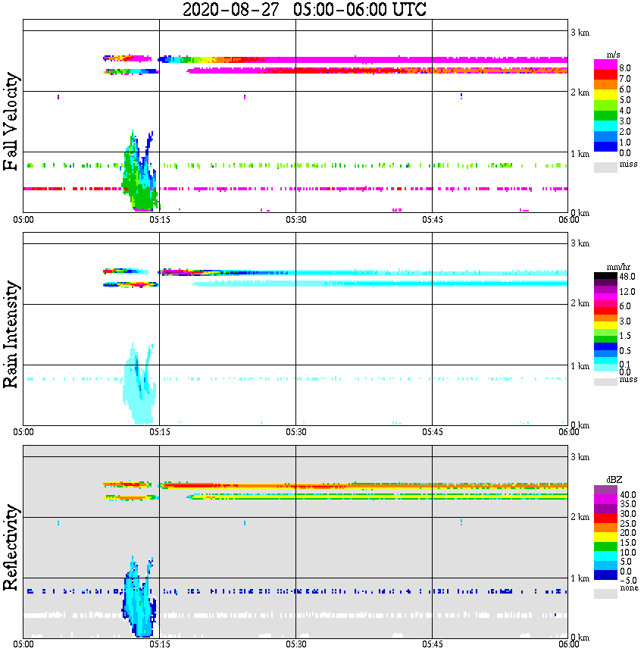Click the mm/hr unit label
Viewport: 644px width, 658px height.
(618, 267)
